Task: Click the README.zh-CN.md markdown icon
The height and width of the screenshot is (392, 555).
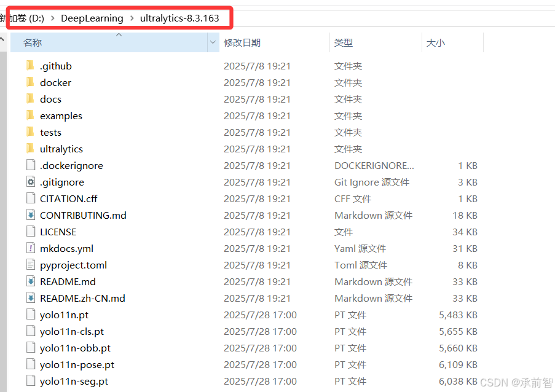Action: point(31,298)
